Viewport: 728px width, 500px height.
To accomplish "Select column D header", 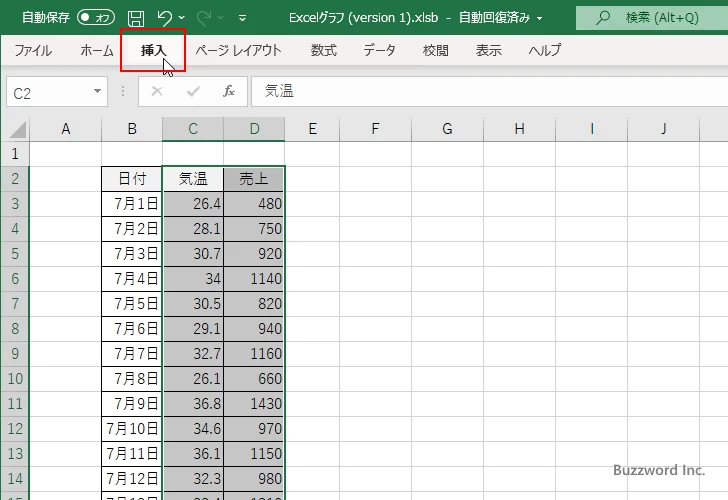I will 254,129.
